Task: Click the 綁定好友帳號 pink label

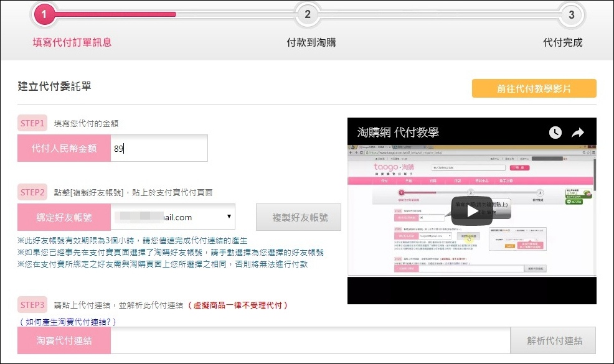Action: tap(64, 217)
